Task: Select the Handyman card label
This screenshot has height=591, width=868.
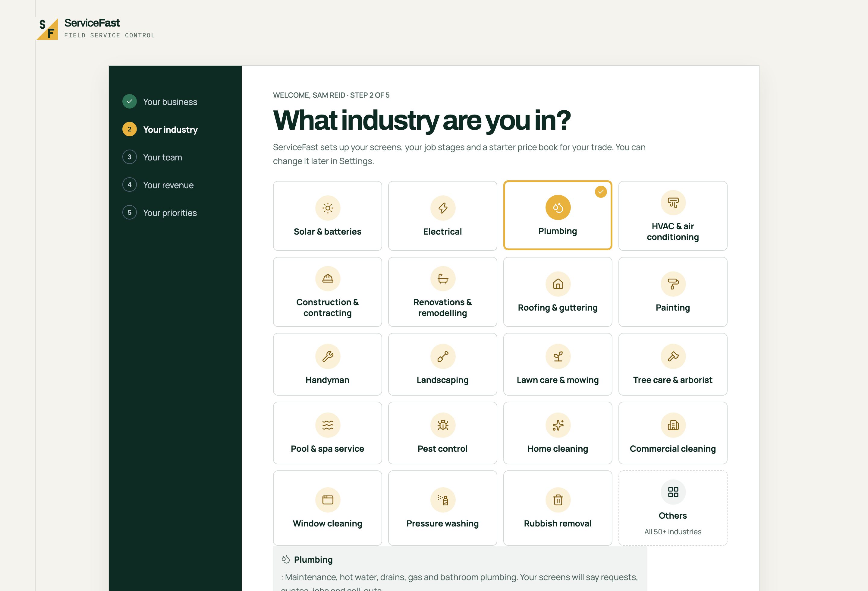Action: pos(328,380)
